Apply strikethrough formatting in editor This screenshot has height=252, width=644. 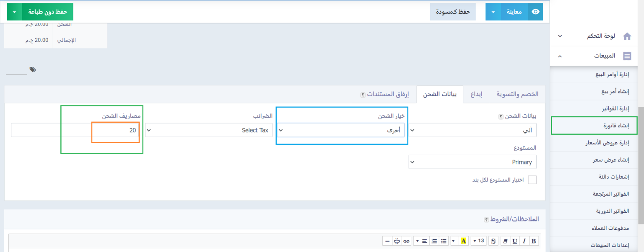click(493, 241)
